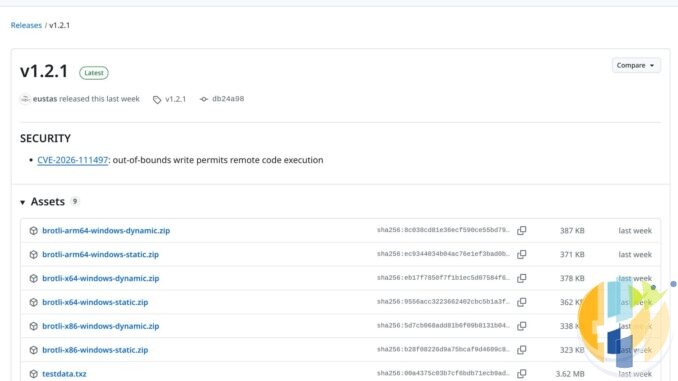Download brotli-arm64-windows-dynamic.zip

coord(106,231)
